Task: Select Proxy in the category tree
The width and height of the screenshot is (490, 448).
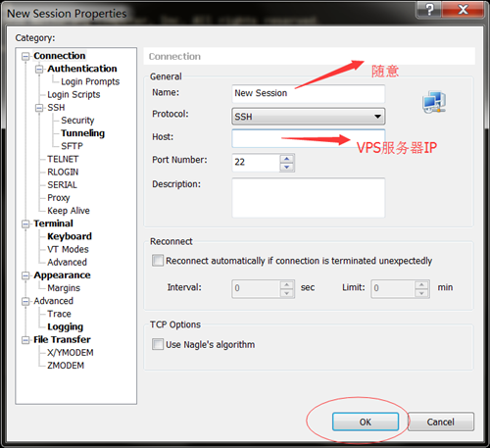Action: point(59,198)
